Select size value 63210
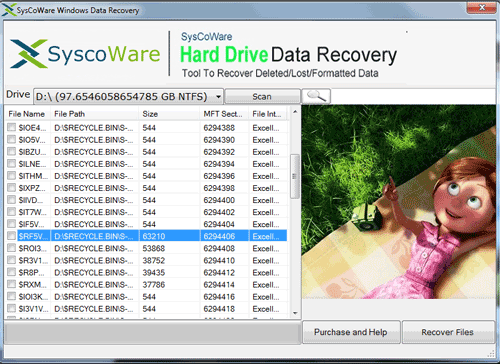Screen dimensions: 500x364 (x=154, y=236)
